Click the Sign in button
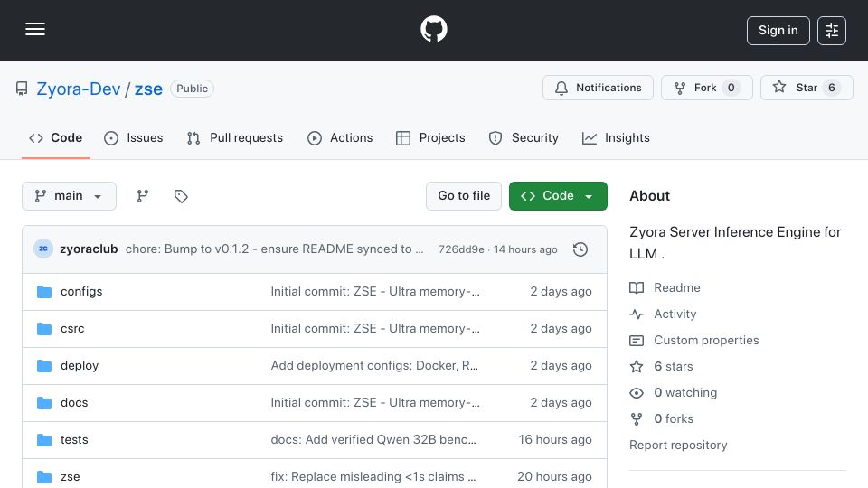This screenshot has width=868, height=488. click(x=778, y=31)
